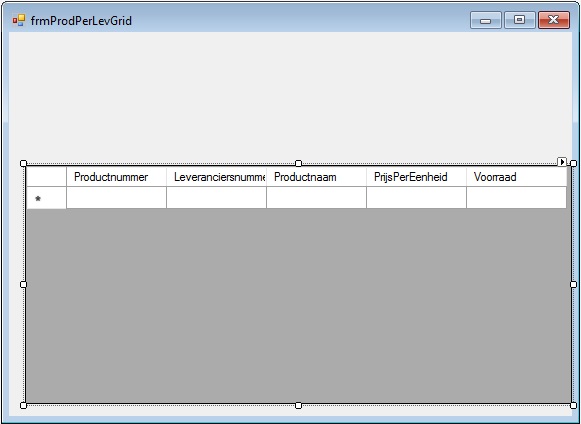This screenshot has height=424, width=581.
Task: Maximize the frmProdPerLevGrid window
Action: [x=519, y=20]
